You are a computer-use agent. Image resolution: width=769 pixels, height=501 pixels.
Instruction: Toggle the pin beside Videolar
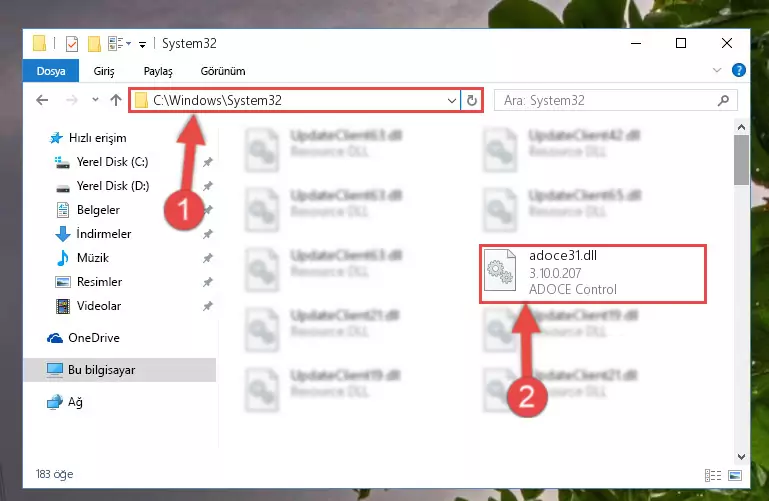pos(208,306)
